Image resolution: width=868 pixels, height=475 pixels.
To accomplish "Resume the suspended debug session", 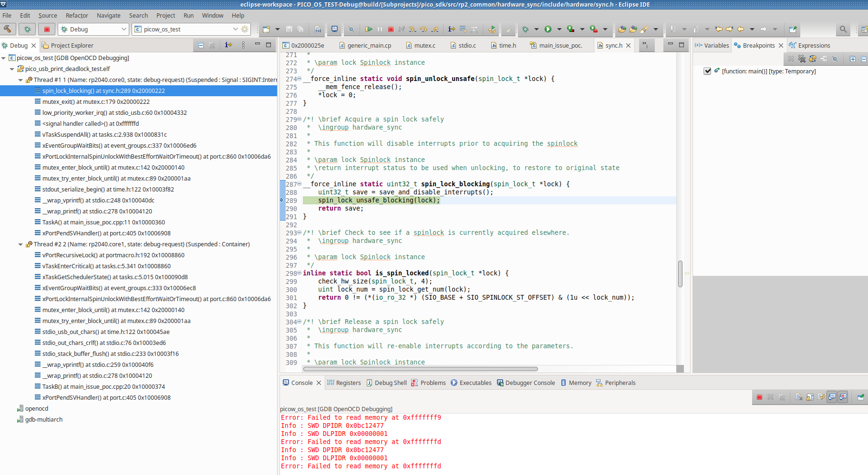I will tap(369, 29).
